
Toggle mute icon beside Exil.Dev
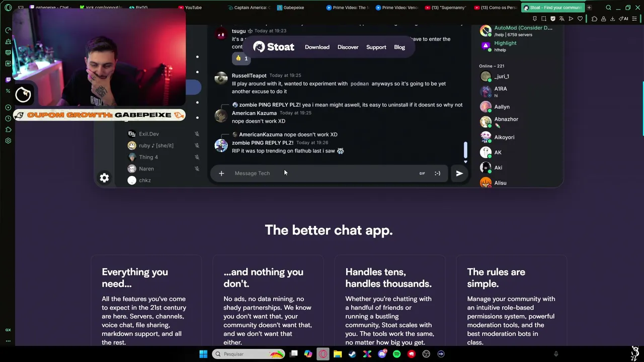(x=197, y=134)
